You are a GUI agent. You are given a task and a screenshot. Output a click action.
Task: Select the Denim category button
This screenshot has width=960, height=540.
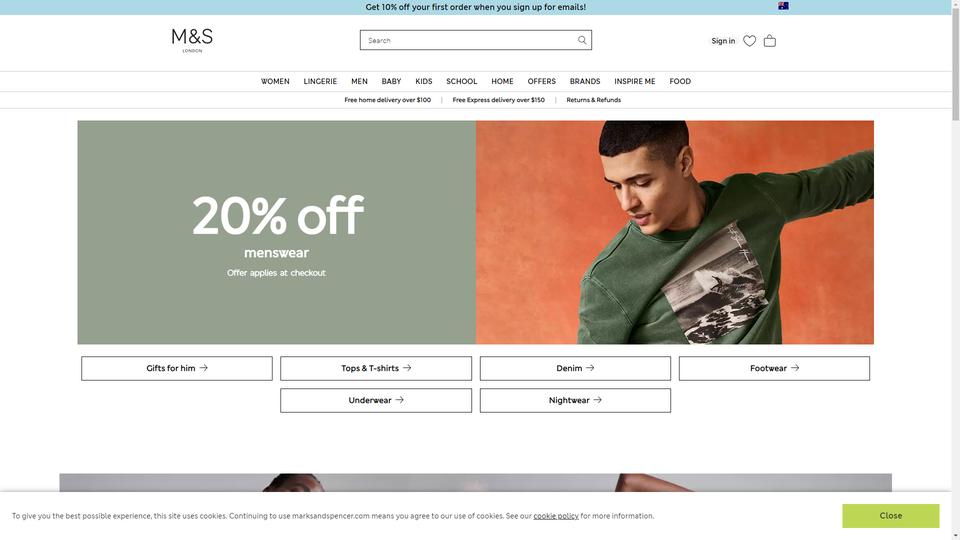575,369
